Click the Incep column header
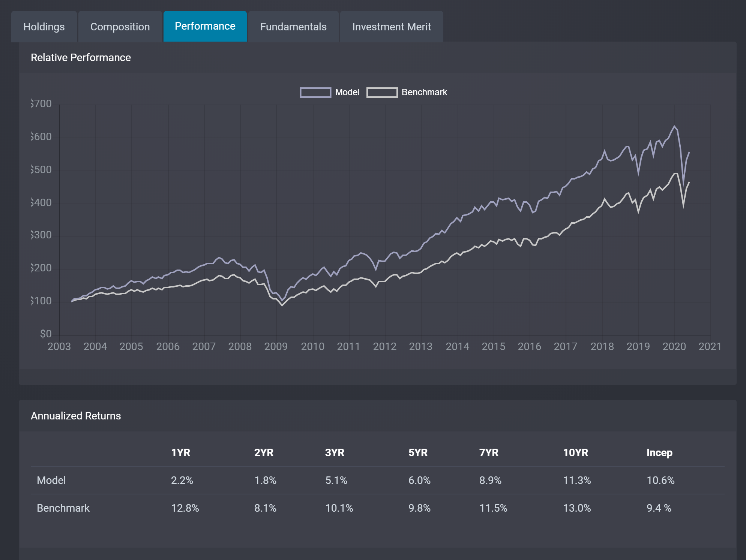 [x=659, y=452]
